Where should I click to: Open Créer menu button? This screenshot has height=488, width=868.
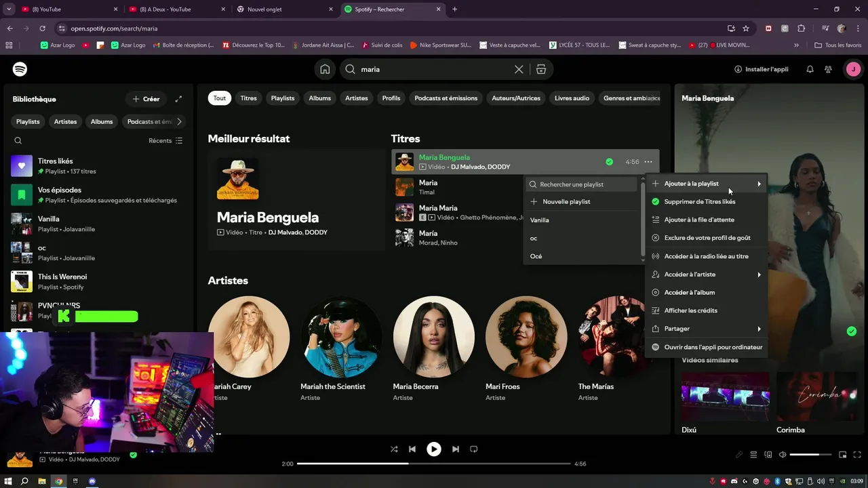tap(146, 99)
